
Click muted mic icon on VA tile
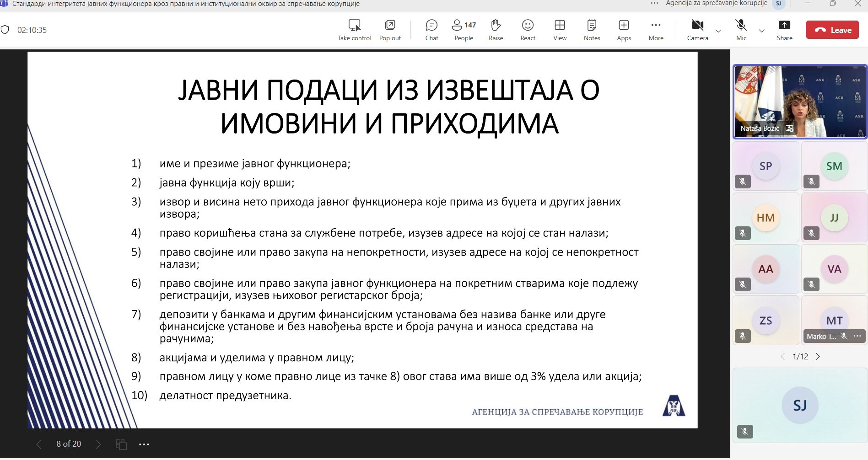(811, 284)
